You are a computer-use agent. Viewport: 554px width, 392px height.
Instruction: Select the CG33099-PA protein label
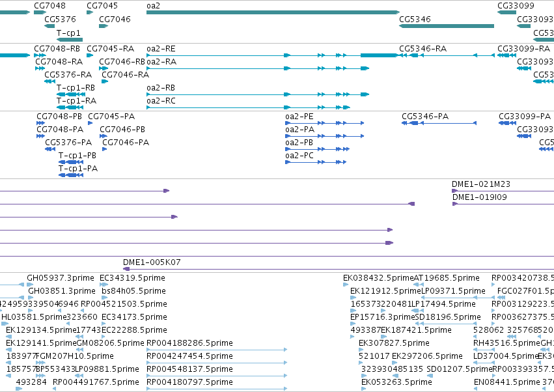[x=525, y=117]
